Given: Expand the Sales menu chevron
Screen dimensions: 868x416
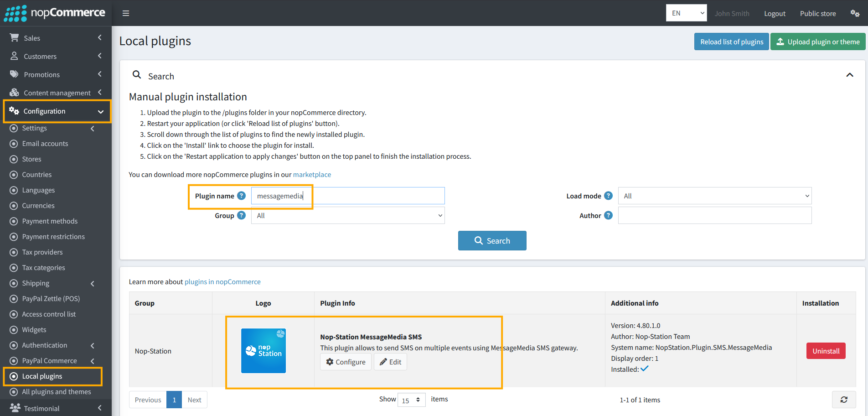Looking at the screenshot, I should coord(100,38).
